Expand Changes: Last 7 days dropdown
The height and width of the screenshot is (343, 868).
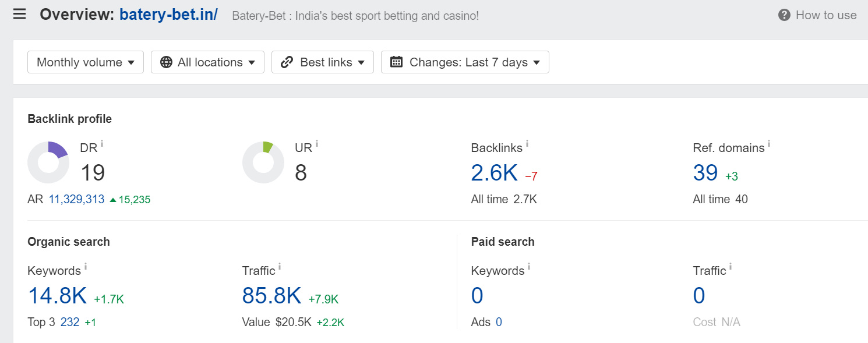tap(465, 62)
